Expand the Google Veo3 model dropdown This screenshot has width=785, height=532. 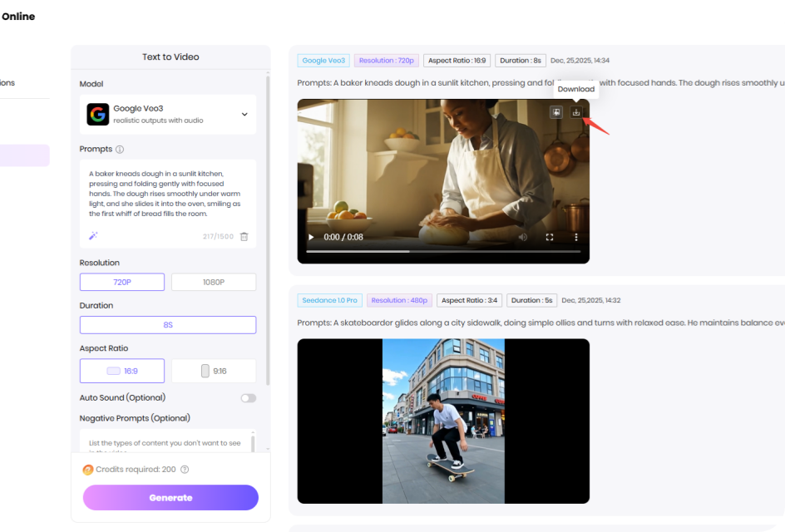[244, 115]
